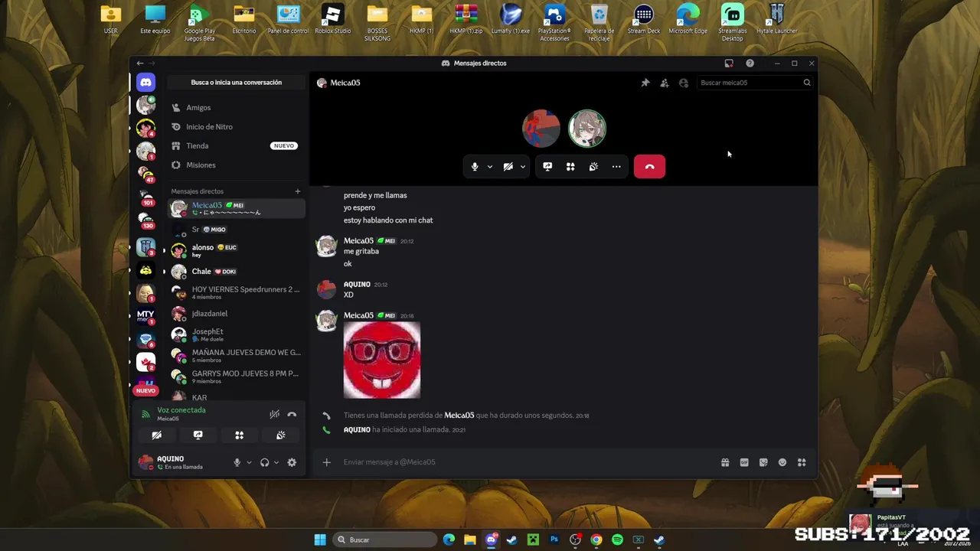The height and width of the screenshot is (551, 980).
Task: Open red face image sent by Meica05
Action: (x=382, y=360)
